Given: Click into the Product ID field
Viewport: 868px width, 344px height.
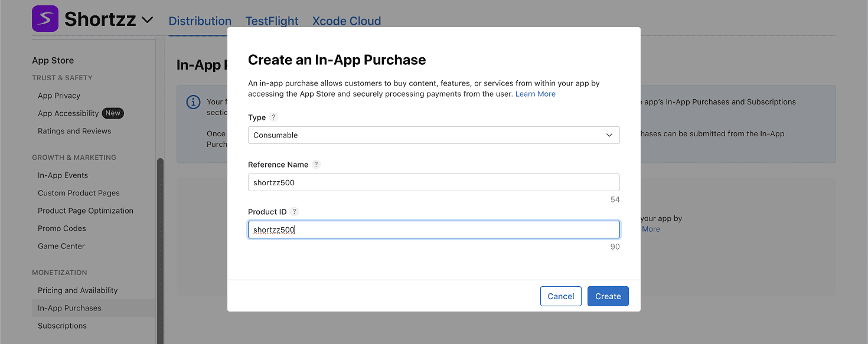Looking at the screenshot, I should click(433, 230).
